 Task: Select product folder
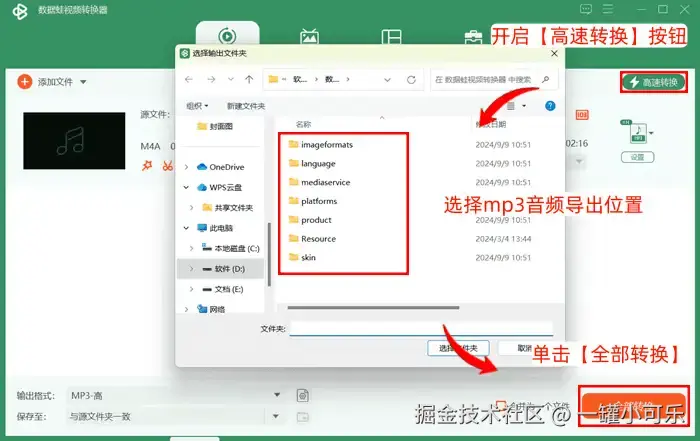(x=316, y=220)
